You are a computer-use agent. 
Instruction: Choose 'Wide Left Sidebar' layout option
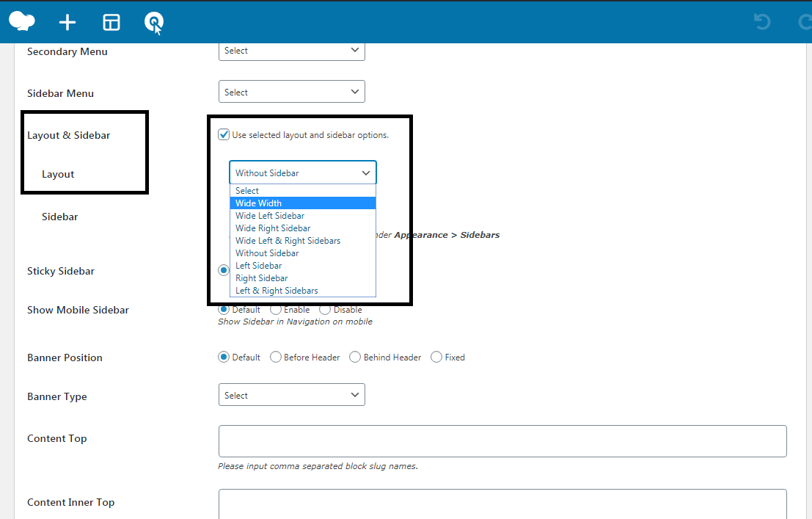[x=303, y=216]
